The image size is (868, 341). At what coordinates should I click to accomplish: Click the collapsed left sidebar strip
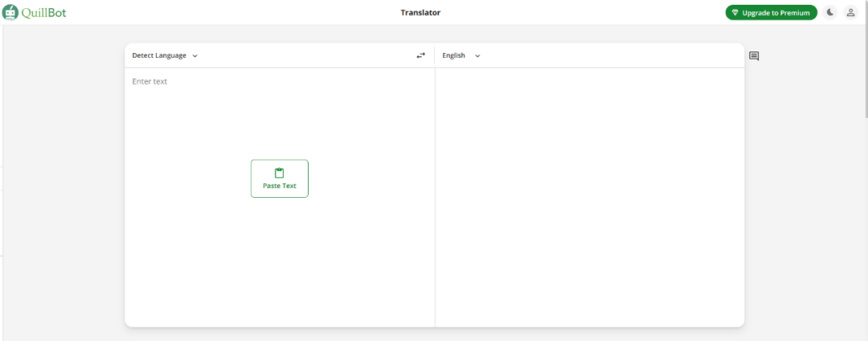2,183
